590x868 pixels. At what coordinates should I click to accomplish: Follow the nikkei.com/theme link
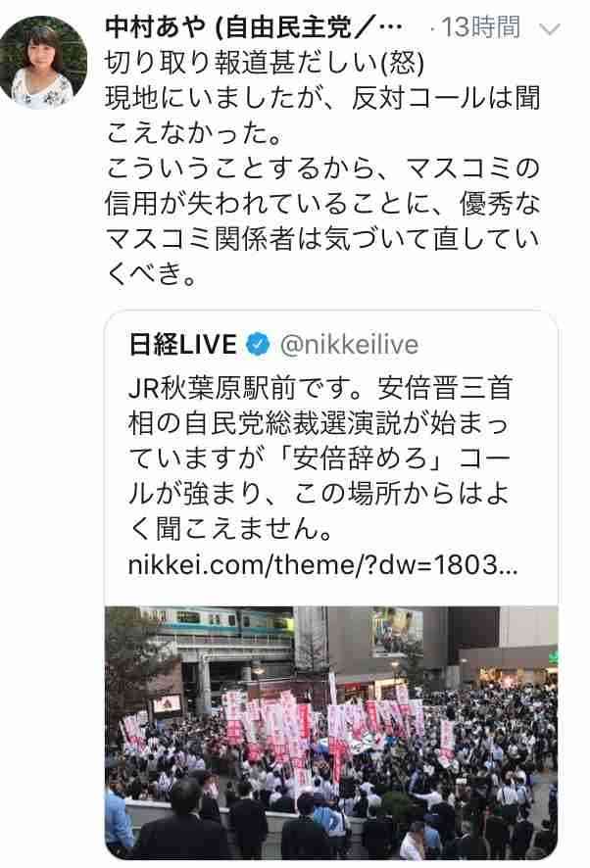click(x=322, y=565)
